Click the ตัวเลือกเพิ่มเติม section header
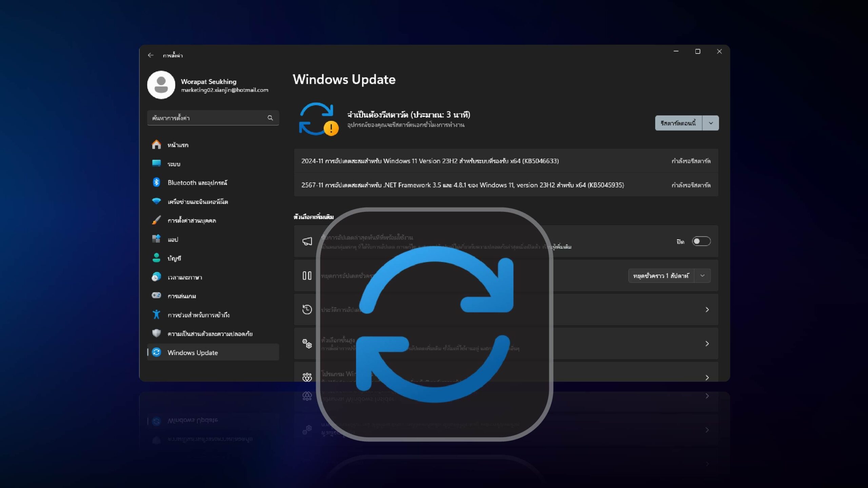The width and height of the screenshot is (868, 488). pyautogui.click(x=314, y=217)
